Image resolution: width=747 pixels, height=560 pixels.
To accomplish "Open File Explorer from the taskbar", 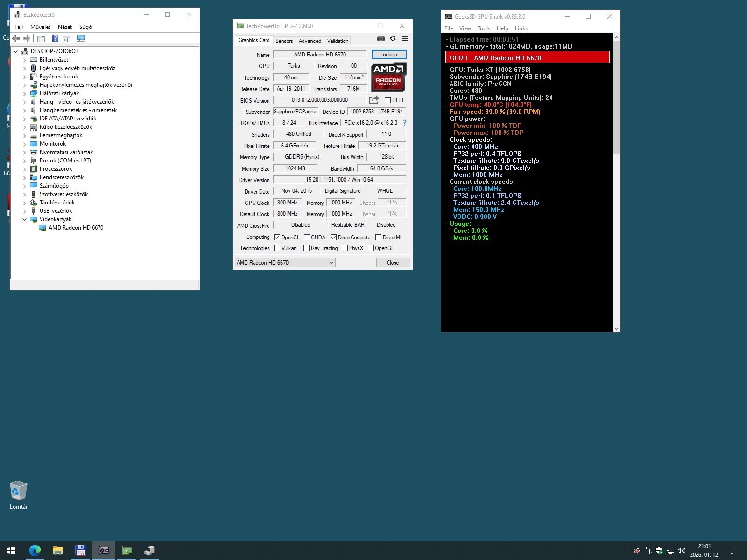I will tap(57, 551).
